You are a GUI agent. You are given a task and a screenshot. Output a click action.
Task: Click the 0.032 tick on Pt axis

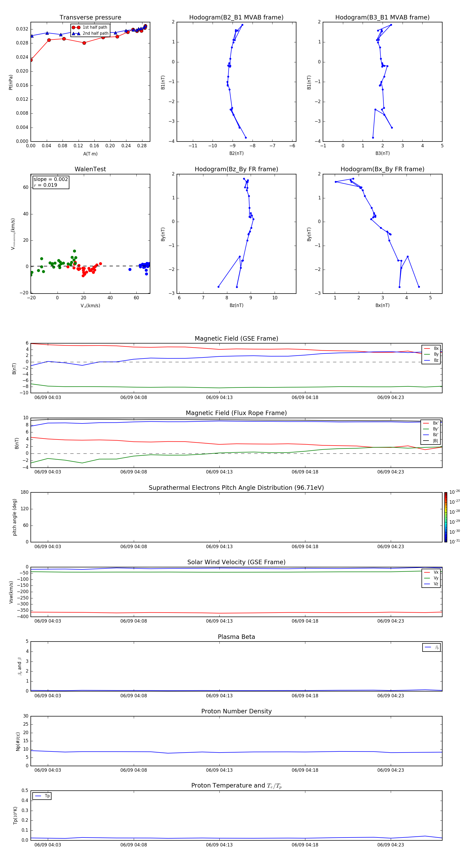click(22, 29)
